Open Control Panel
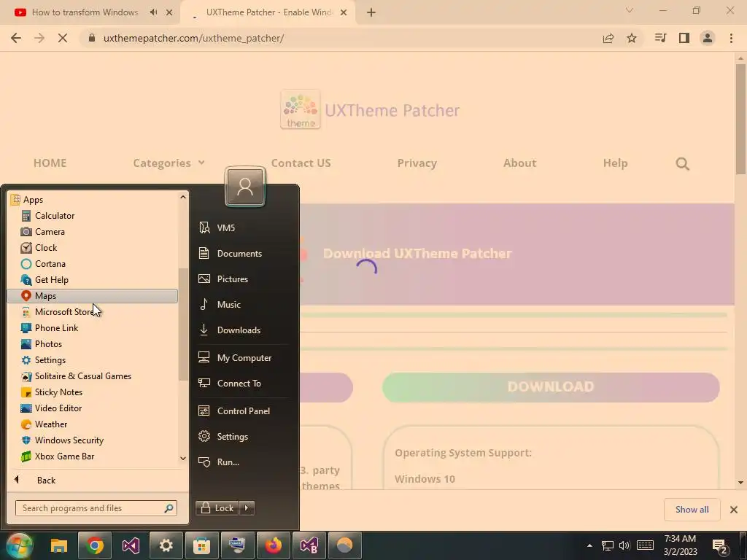This screenshot has width=747, height=560. point(244,411)
